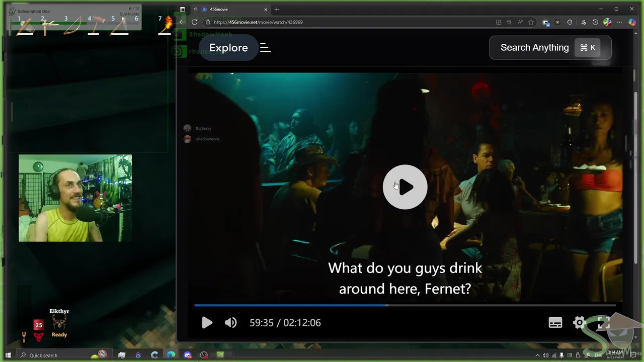View site information lock icon
The width and height of the screenshot is (644, 362).
coord(208,22)
